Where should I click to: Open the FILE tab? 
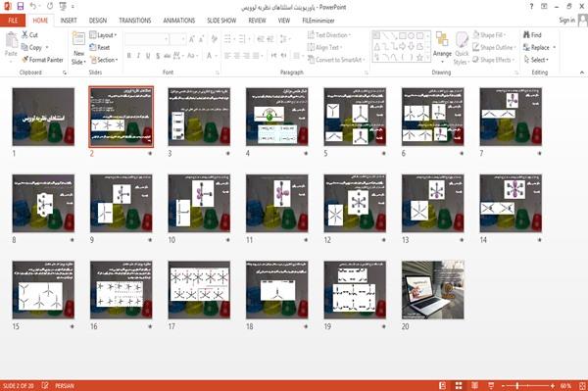click(x=13, y=21)
